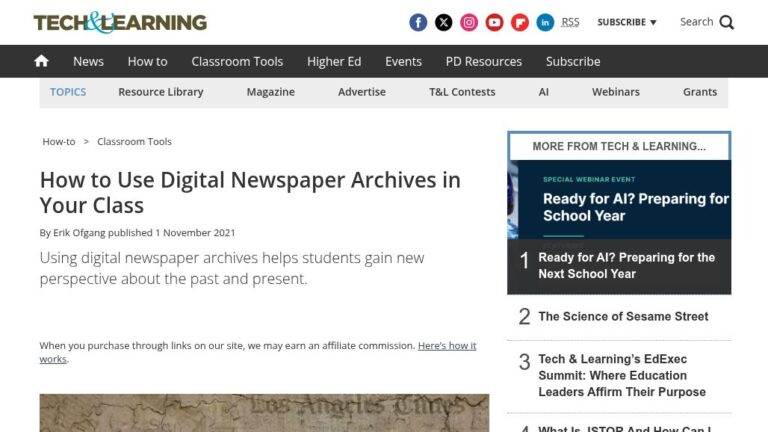This screenshot has height=432, width=768.
Task: Open the Higher Ed menu item
Action: coord(334,61)
